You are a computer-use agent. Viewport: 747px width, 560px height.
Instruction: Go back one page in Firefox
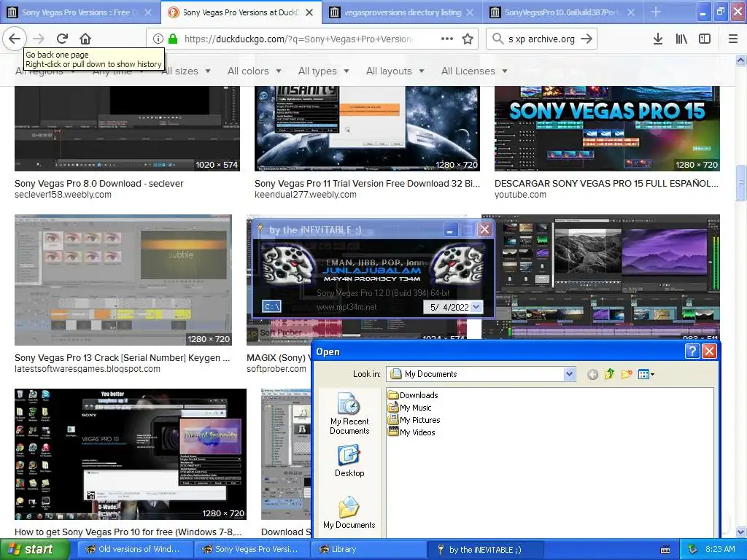point(15,39)
